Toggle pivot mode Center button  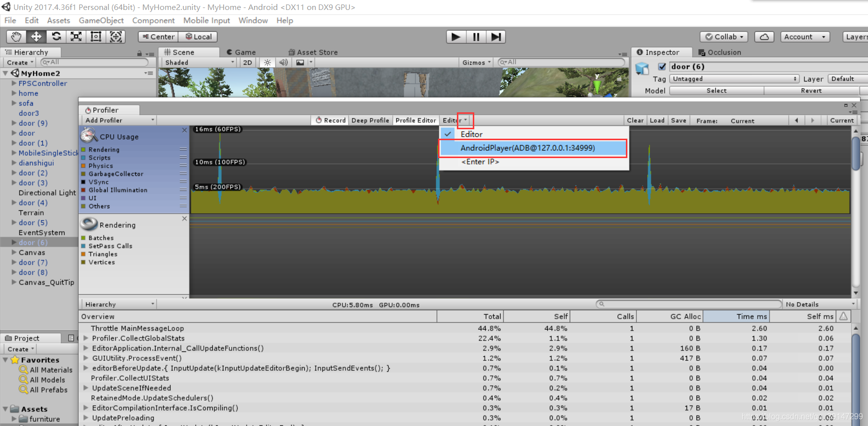pos(158,37)
